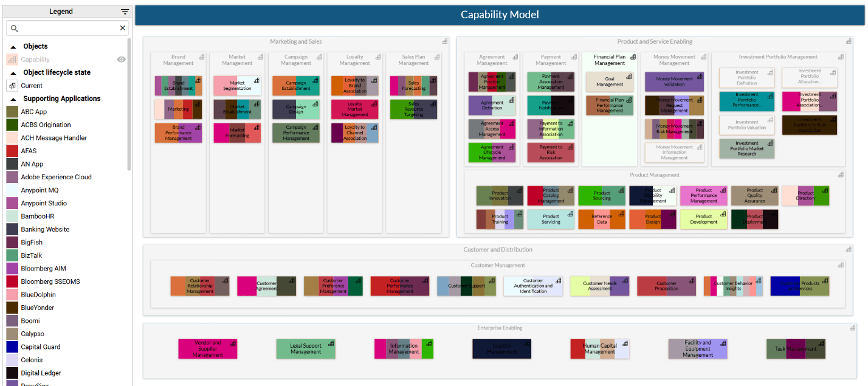Viewport: 868px width, 386px height.
Task: Select Product Quality Assurance card
Action: pos(755,196)
